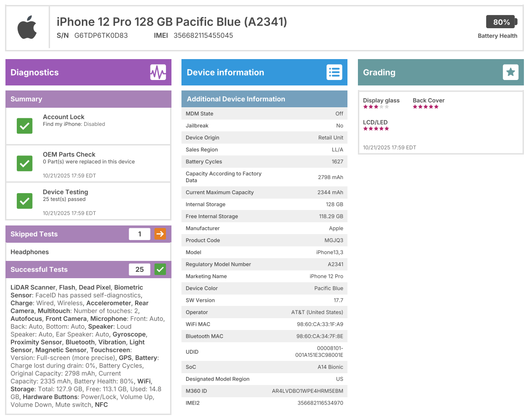Click the Device information list icon
Viewport: 528px width, 420px height.
pyautogui.click(x=334, y=72)
